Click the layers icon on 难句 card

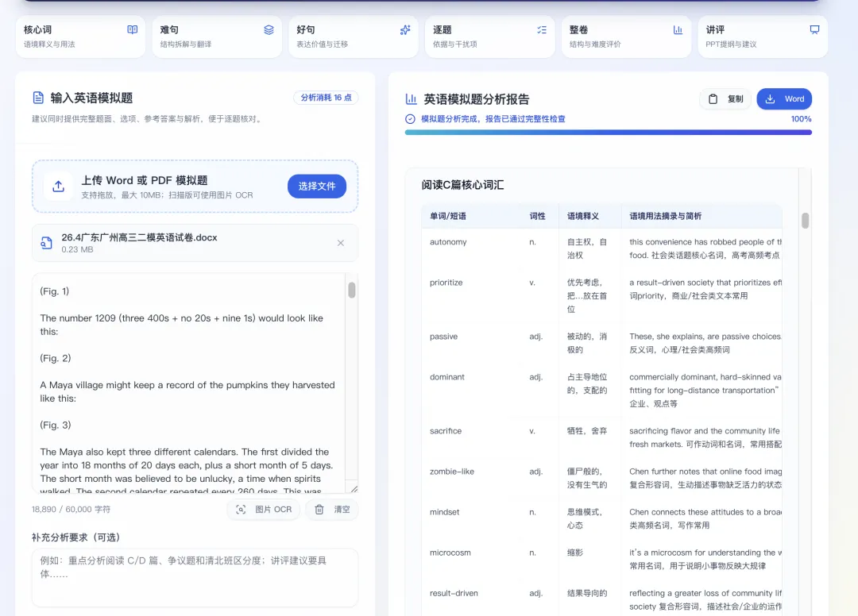pyautogui.click(x=269, y=29)
